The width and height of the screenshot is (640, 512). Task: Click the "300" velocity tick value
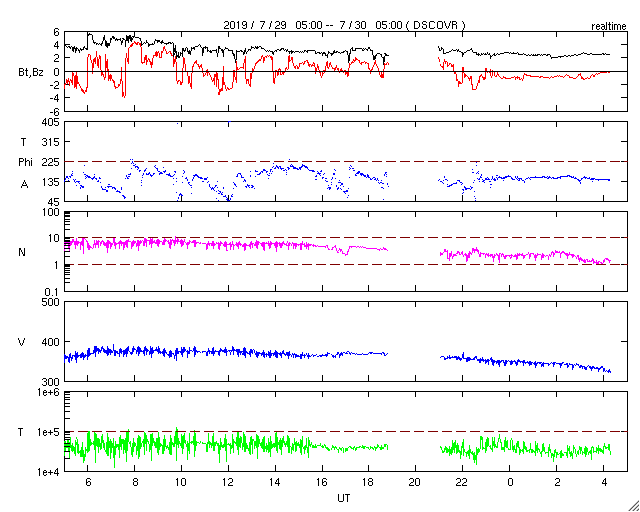[x=51, y=382]
